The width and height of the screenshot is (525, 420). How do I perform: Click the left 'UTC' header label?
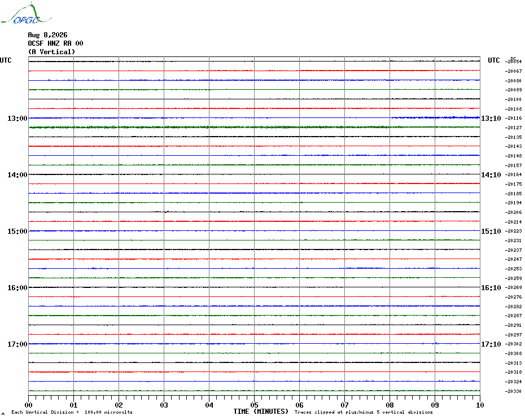pos(6,60)
